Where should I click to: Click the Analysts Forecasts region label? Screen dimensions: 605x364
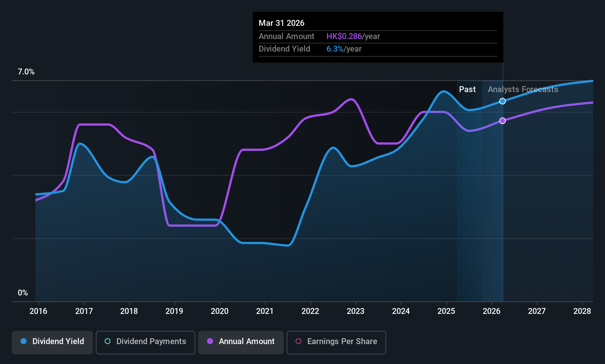click(x=523, y=90)
